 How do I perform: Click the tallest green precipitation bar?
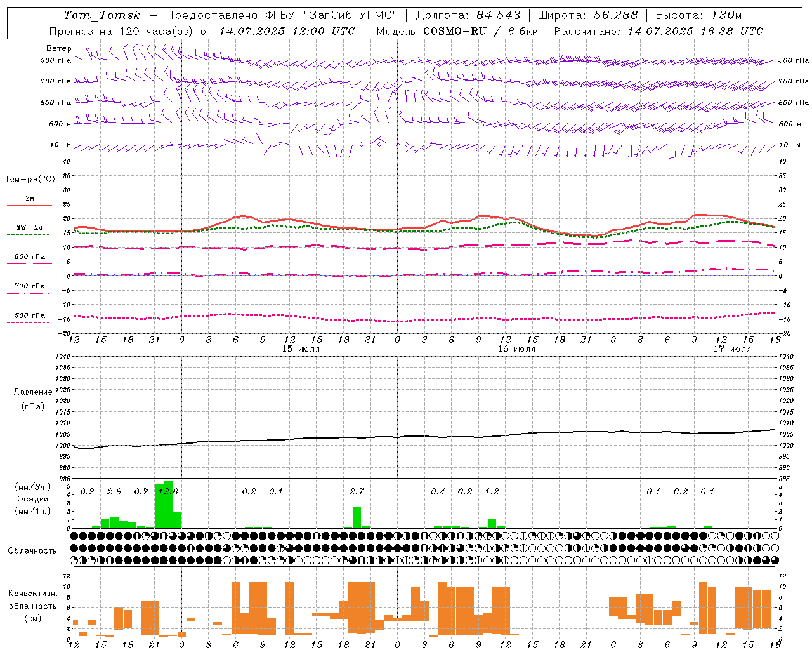pos(168,505)
